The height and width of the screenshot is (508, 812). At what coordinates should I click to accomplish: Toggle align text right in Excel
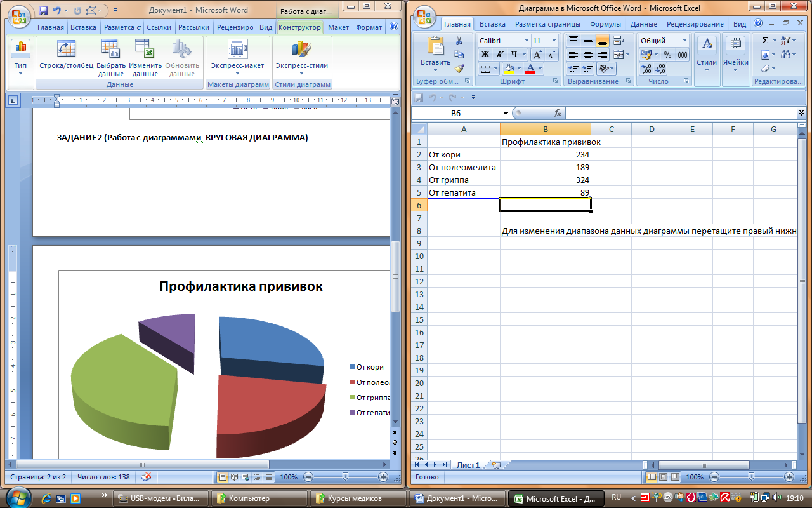603,55
